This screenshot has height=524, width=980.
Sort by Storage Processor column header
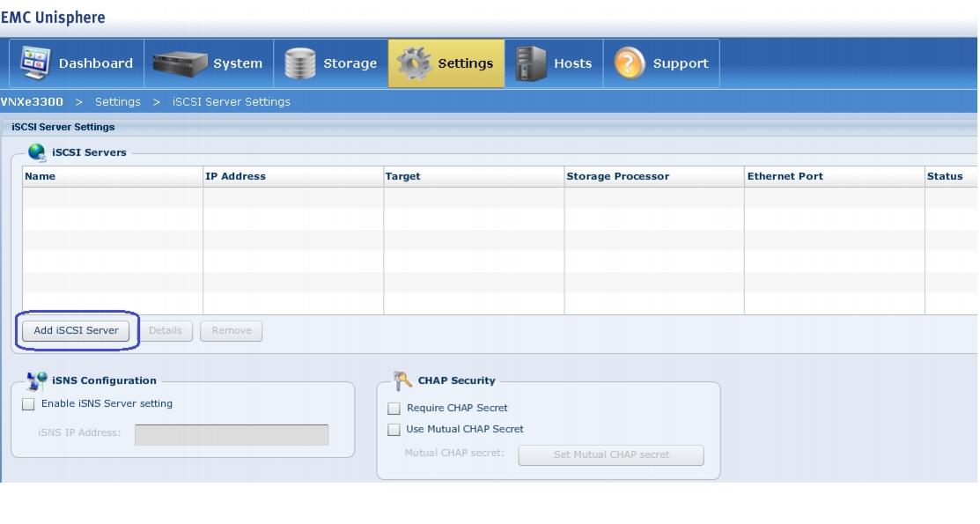coord(654,176)
